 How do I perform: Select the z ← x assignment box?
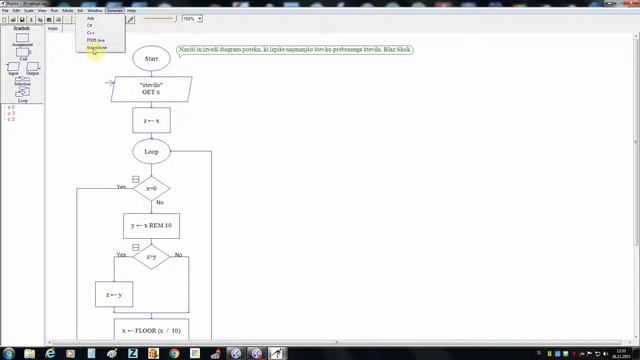[x=151, y=120]
